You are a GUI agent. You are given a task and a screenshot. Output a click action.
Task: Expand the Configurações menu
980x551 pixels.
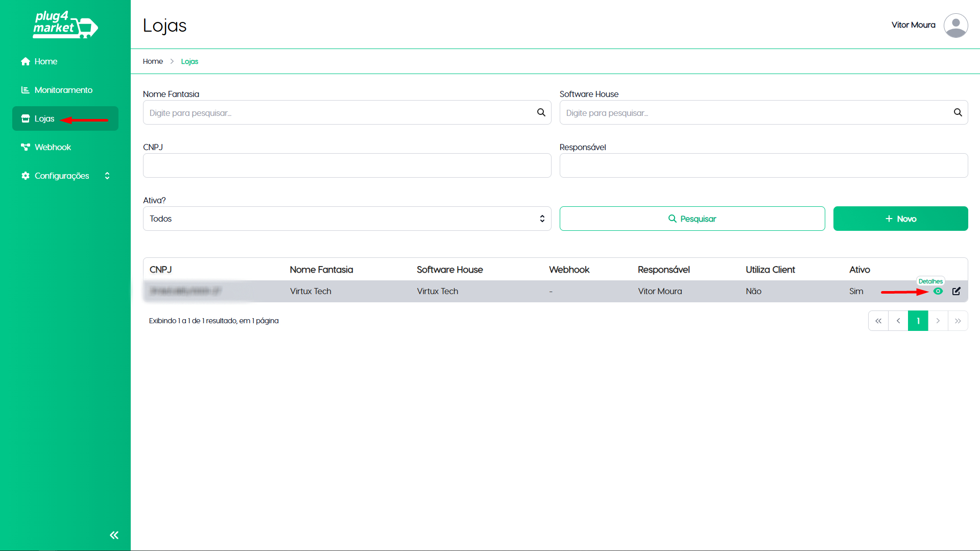pos(65,176)
